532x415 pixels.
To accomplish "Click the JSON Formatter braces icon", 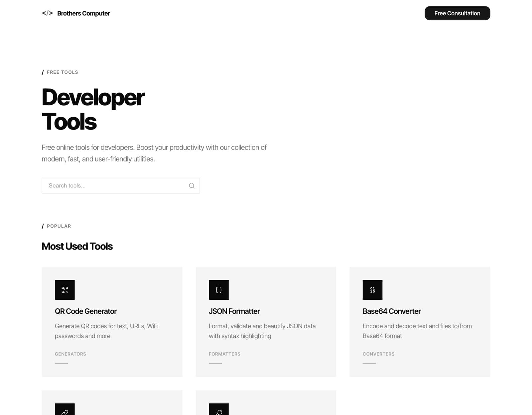I will 219,290.
